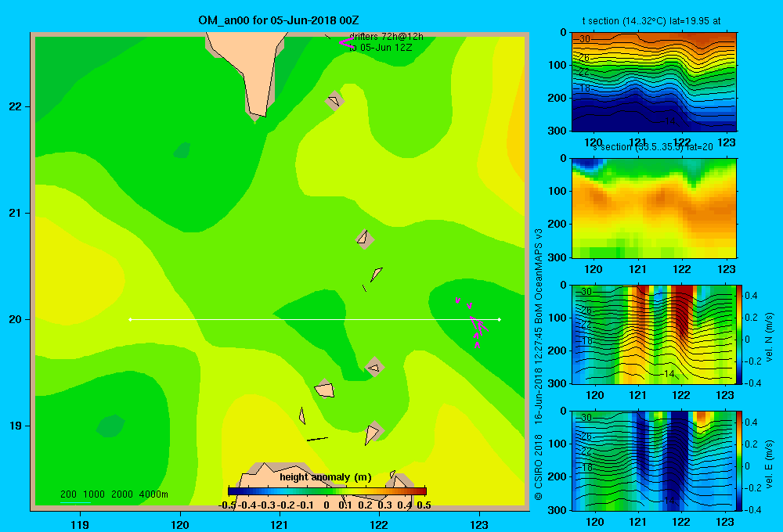Click the left endpoint diamond of the white section line

[x=130, y=319]
